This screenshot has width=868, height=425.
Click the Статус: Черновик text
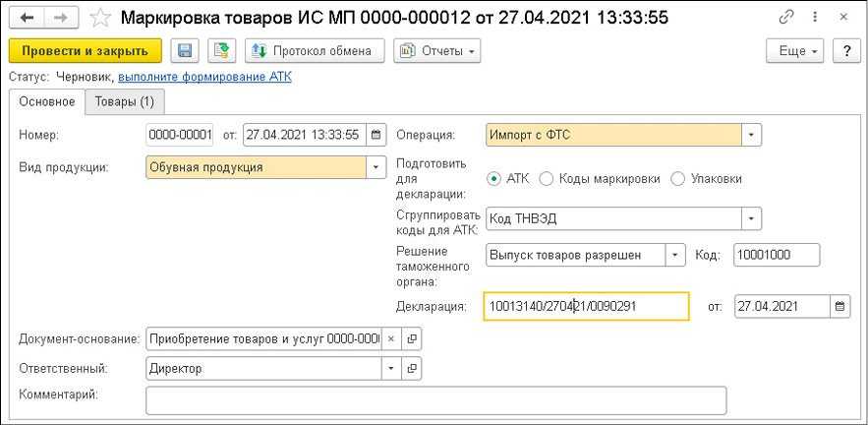(x=62, y=77)
